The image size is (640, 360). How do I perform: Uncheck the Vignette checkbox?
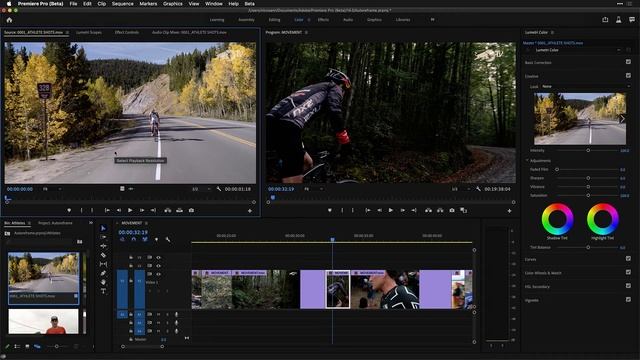[x=628, y=300]
